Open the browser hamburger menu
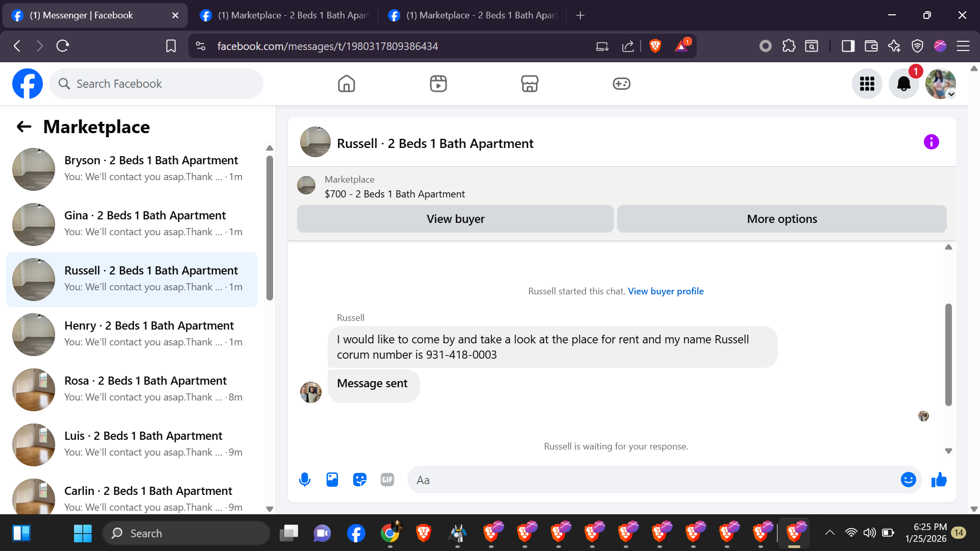This screenshot has height=551, width=980. click(x=963, y=46)
